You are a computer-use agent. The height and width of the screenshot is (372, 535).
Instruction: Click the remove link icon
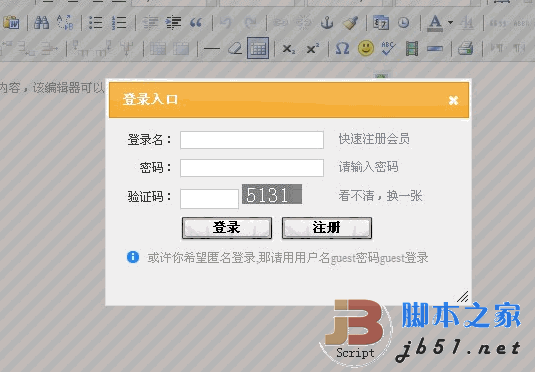point(303,23)
